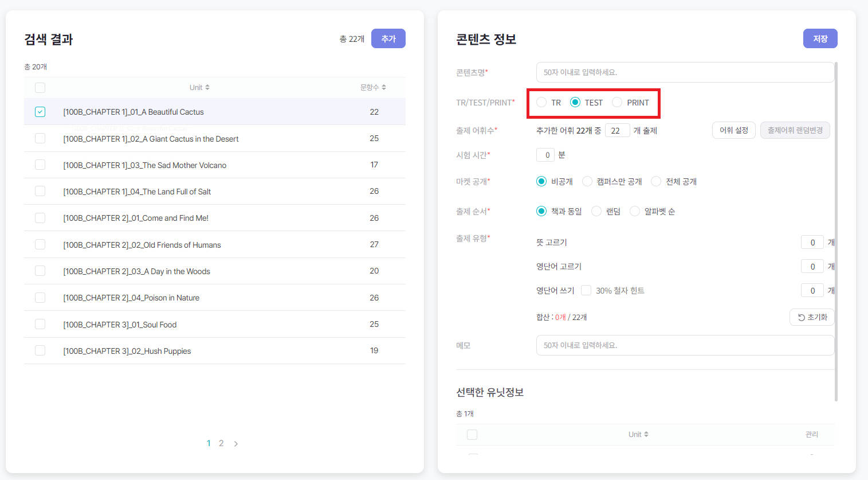Uncheck the A Beautiful Cactus unit checkbox
This screenshot has width=868, height=480.
pos(40,112)
